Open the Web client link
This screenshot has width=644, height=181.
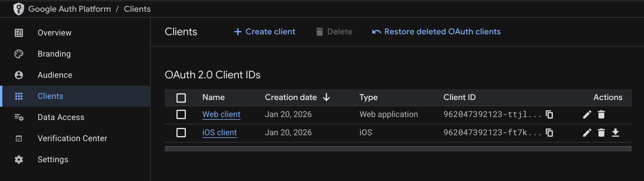(x=221, y=114)
